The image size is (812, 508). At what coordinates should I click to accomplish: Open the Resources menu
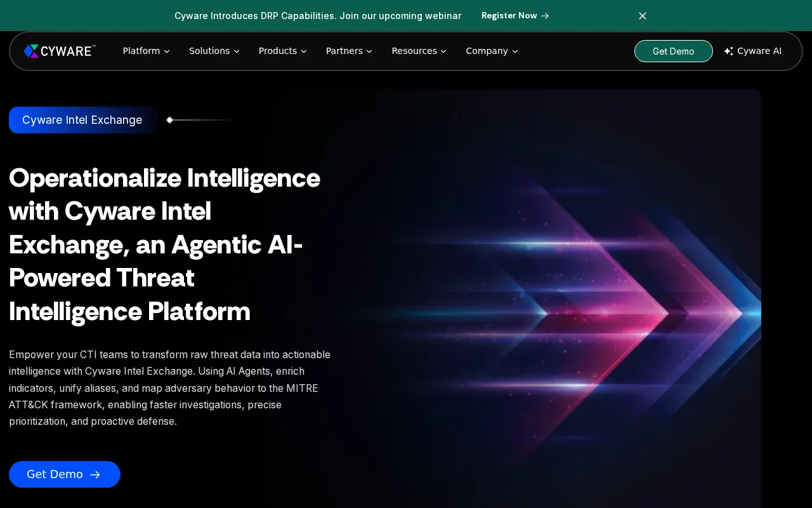(419, 51)
